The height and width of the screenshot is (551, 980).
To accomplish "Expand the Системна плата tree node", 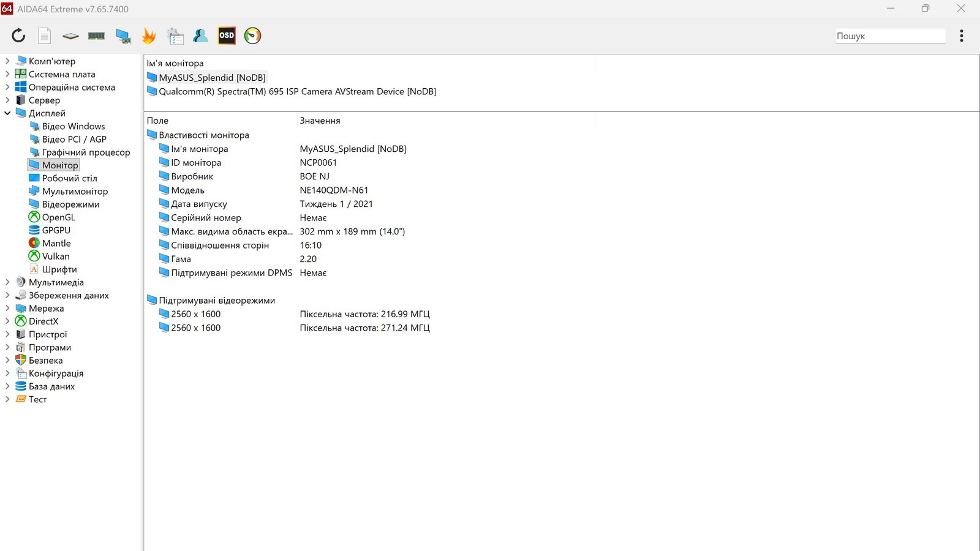I will pyautogui.click(x=7, y=74).
